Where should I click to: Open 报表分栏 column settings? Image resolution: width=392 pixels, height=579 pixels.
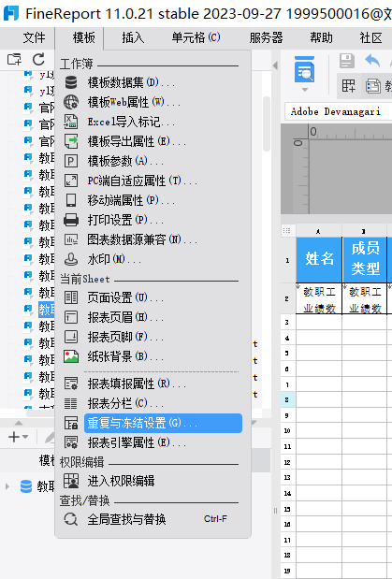125,403
